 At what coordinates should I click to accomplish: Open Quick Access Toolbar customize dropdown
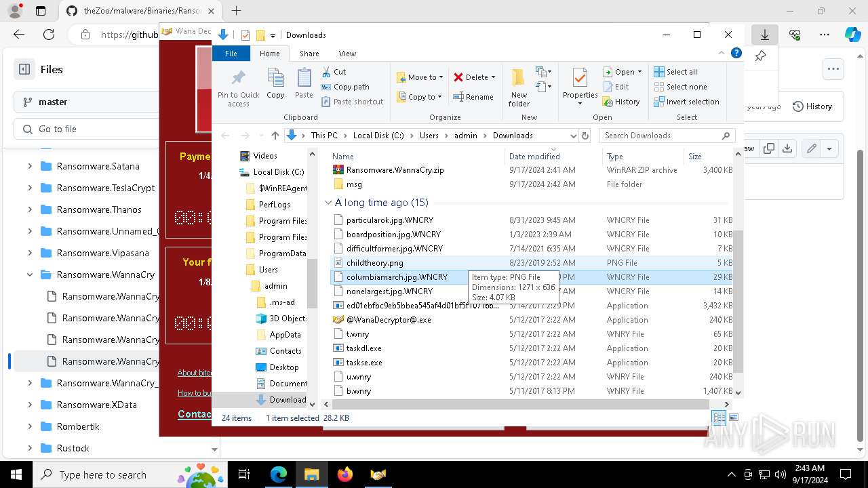pos(273,35)
